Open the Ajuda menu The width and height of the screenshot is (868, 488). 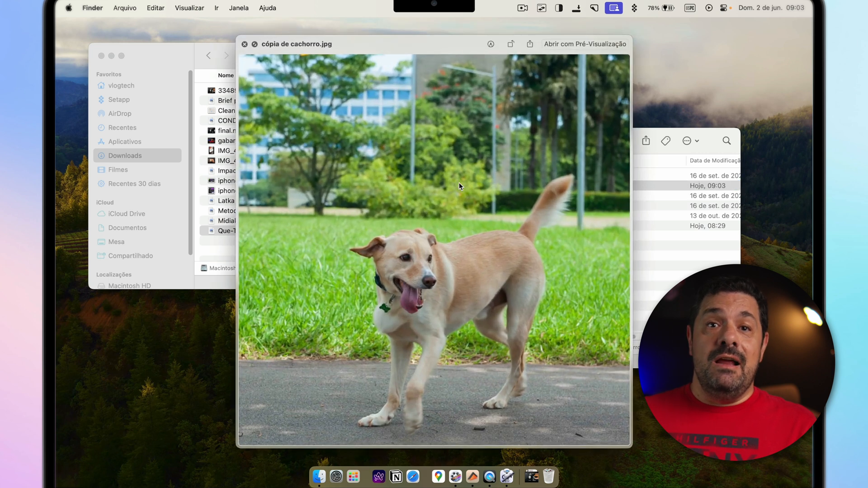268,8
